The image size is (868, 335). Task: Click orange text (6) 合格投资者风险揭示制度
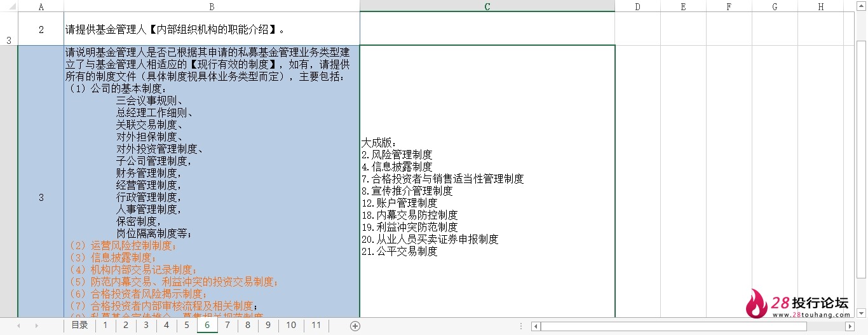[138, 294]
